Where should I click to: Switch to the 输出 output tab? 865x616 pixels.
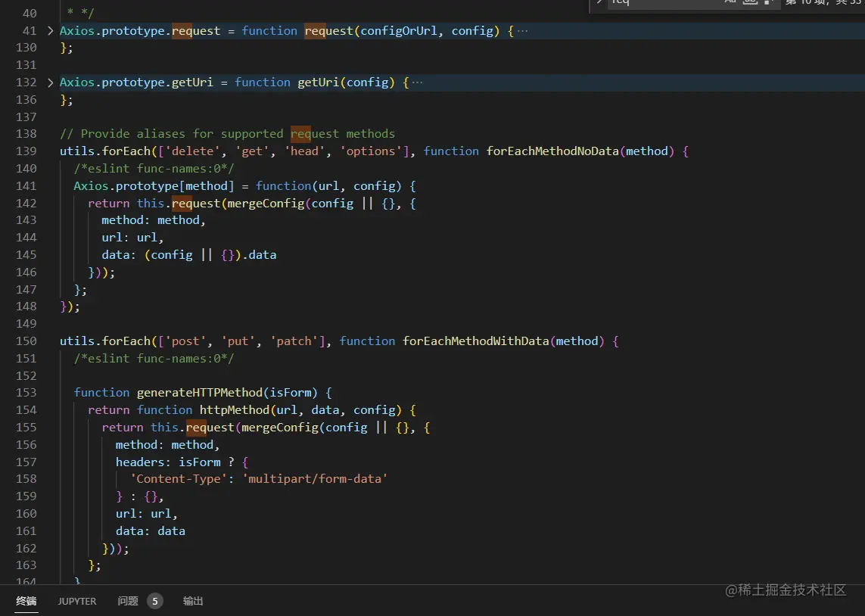193,601
